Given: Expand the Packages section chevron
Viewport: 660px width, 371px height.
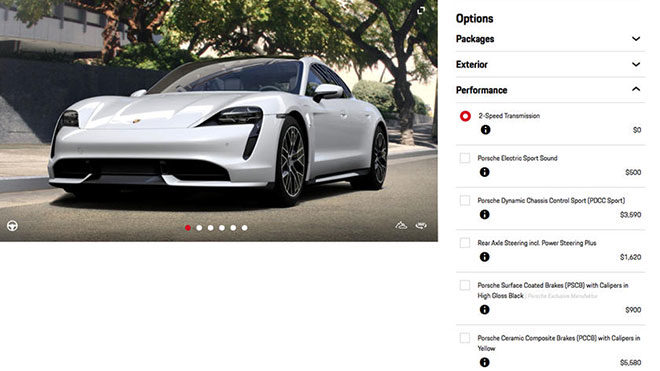Looking at the screenshot, I should point(636,39).
